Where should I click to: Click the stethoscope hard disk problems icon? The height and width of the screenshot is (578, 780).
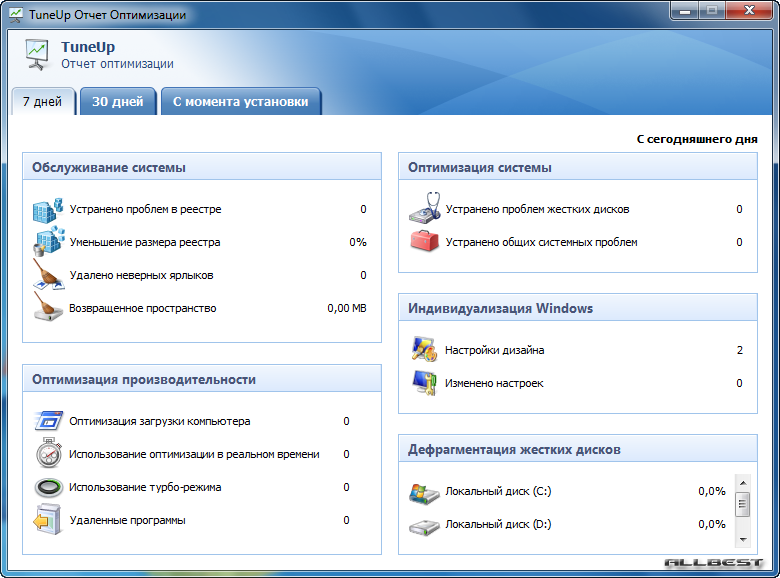[425, 208]
